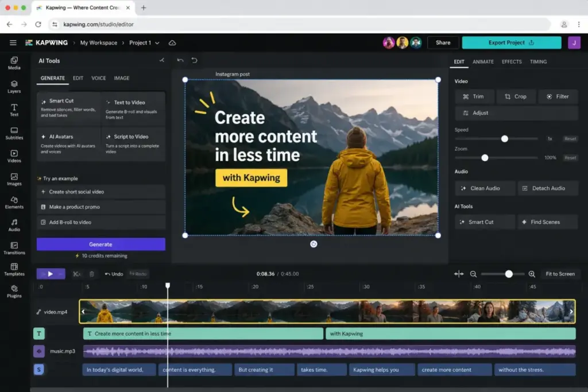Zoom out the timeline with minus magnifier

(473, 274)
